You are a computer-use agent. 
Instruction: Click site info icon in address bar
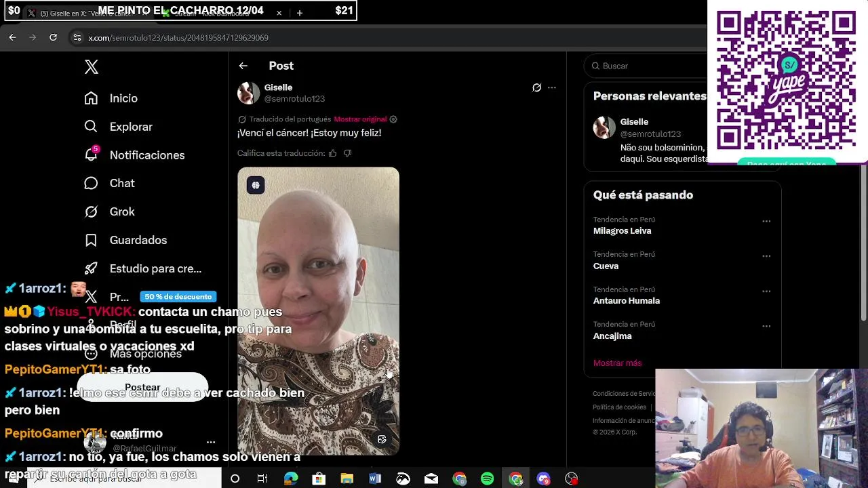pyautogui.click(x=77, y=38)
